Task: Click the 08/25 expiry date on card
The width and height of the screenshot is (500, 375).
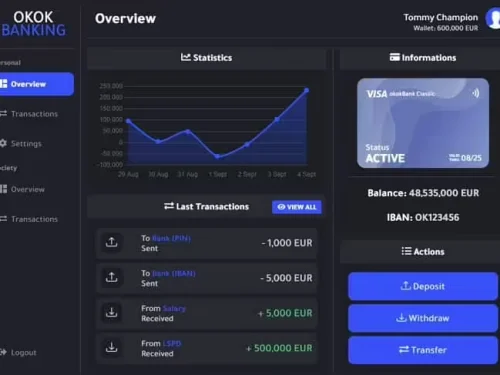Action: coord(471,158)
